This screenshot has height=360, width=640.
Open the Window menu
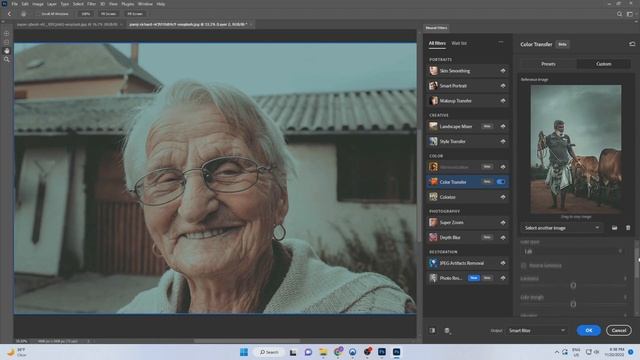pyautogui.click(x=145, y=4)
